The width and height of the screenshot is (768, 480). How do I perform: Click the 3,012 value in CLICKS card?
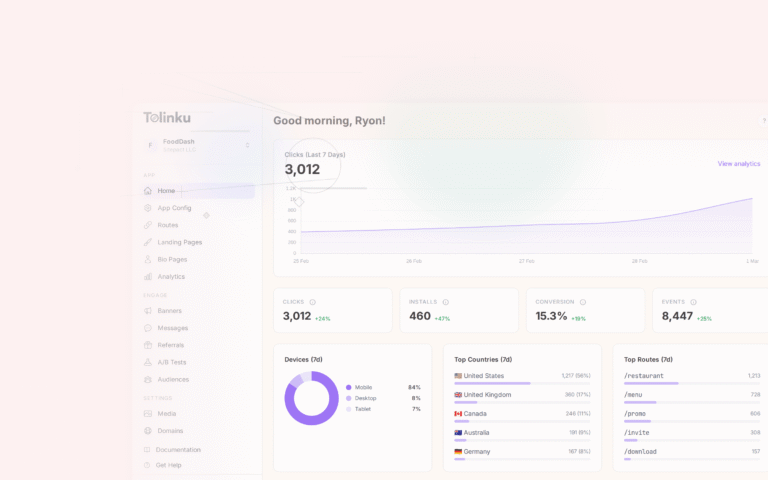(x=297, y=316)
